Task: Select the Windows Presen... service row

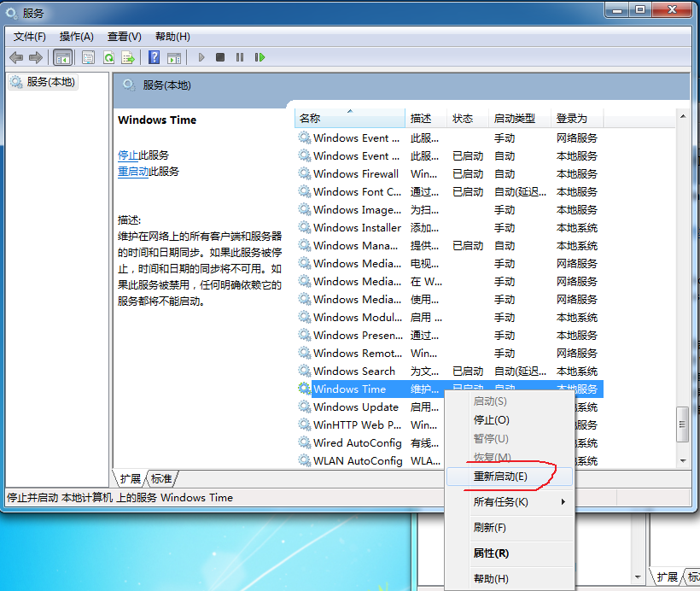Action: [x=449, y=335]
